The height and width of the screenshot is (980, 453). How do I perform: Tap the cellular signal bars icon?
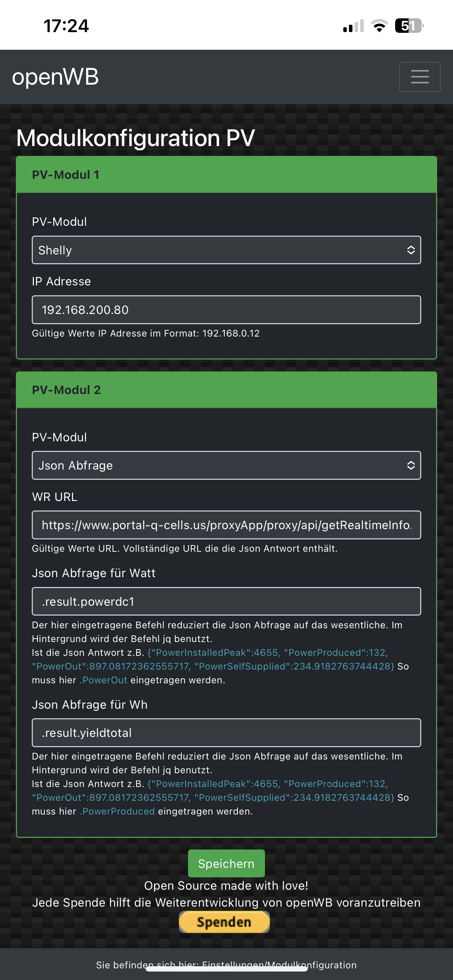[354, 26]
